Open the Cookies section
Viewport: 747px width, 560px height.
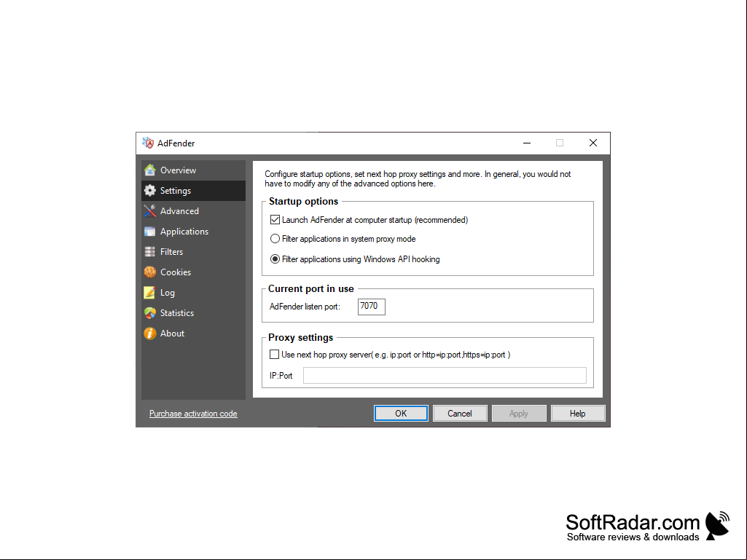pyautogui.click(x=193, y=272)
